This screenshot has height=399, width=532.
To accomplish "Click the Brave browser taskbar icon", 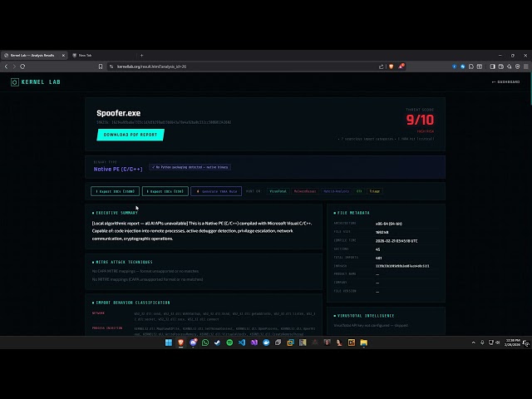I will (181, 342).
